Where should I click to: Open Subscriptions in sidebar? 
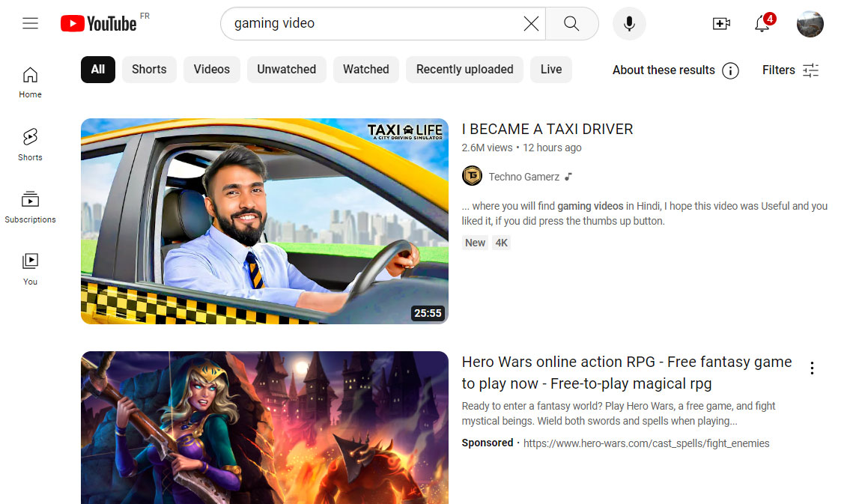point(31,207)
